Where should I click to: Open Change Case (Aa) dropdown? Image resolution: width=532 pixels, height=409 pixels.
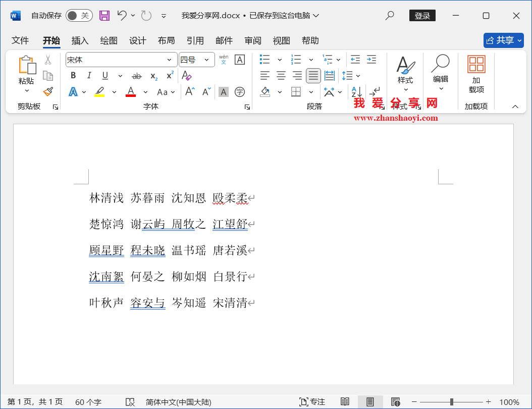click(166, 92)
